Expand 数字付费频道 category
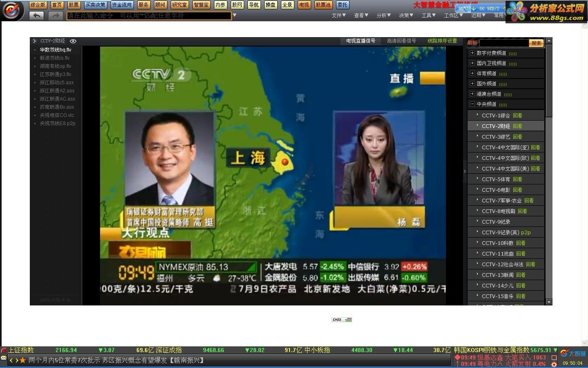 pyautogui.click(x=472, y=53)
